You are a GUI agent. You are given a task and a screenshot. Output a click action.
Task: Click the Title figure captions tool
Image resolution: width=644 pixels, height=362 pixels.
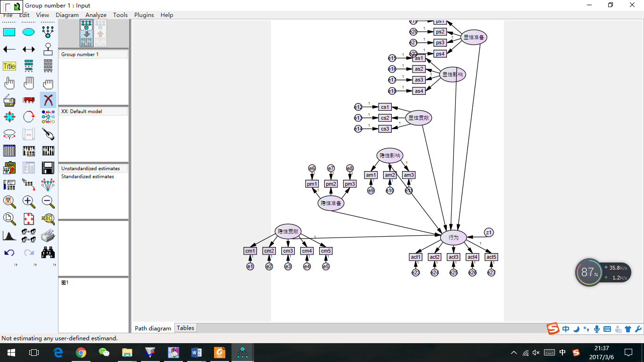9,66
